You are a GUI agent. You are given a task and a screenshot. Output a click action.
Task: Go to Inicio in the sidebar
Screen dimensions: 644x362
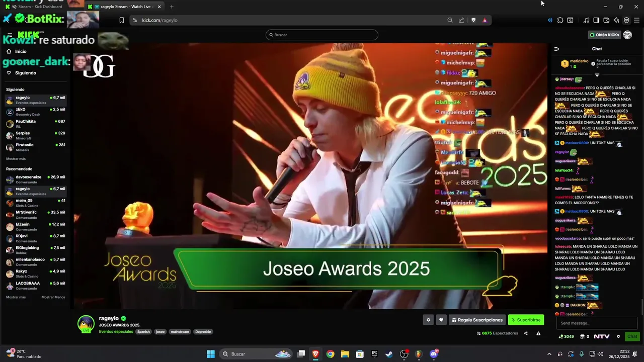pyautogui.click(x=21, y=51)
